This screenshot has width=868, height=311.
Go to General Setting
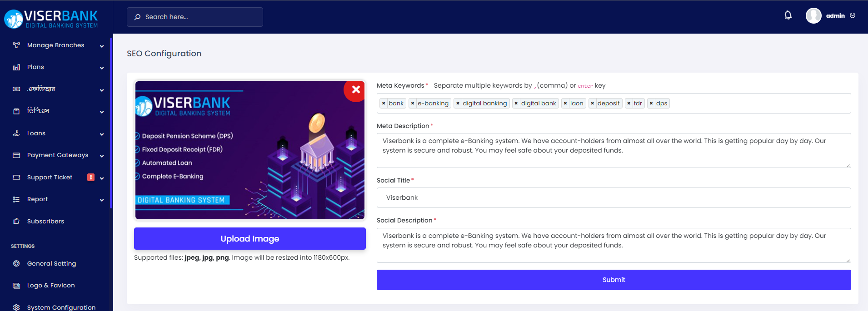tap(51, 264)
